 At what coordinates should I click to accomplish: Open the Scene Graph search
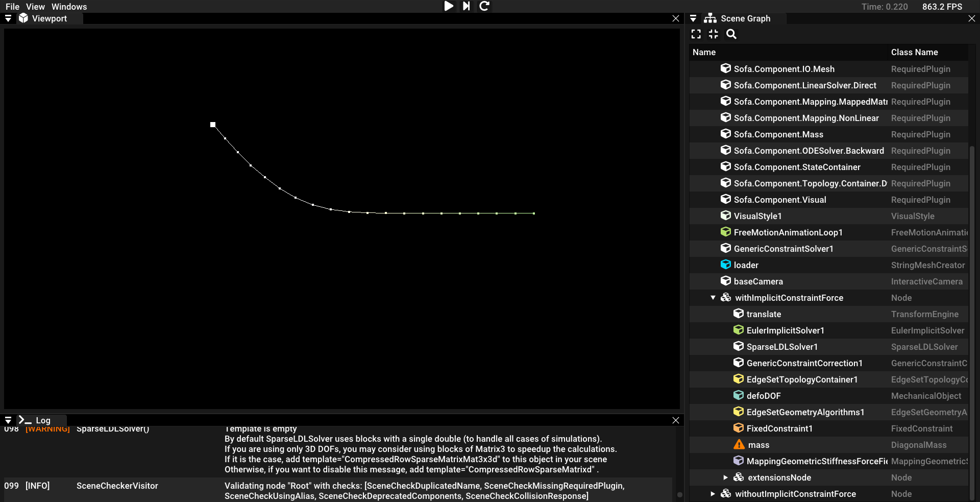click(731, 34)
